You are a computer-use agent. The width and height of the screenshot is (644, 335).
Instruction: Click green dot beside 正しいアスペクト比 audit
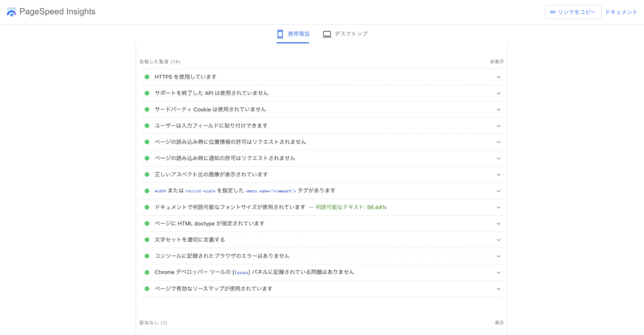tap(147, 175)
